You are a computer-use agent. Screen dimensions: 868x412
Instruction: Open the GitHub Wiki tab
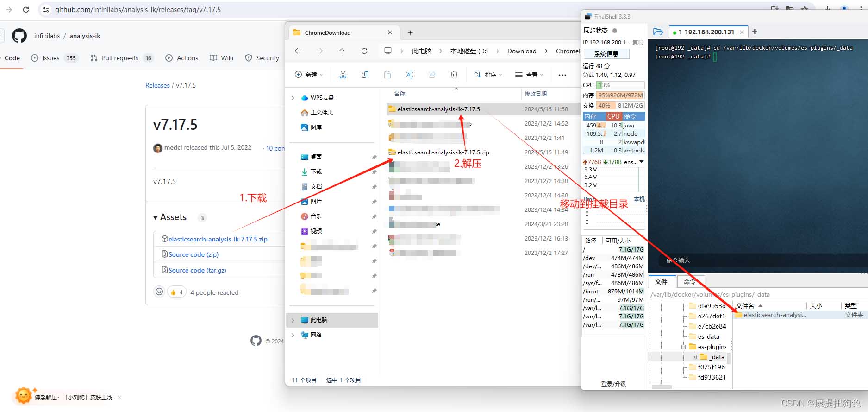(x=221, y=58)
